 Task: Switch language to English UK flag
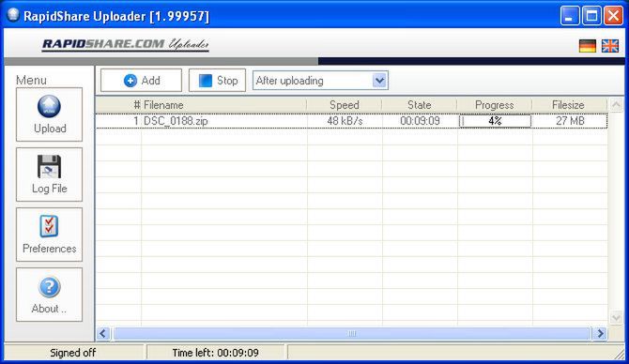609,46
